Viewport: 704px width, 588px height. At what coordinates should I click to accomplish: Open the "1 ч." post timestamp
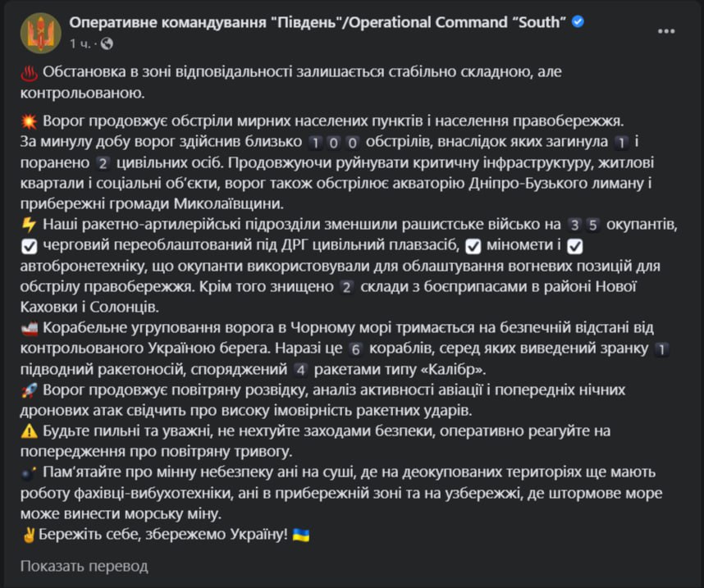[81, 43]
